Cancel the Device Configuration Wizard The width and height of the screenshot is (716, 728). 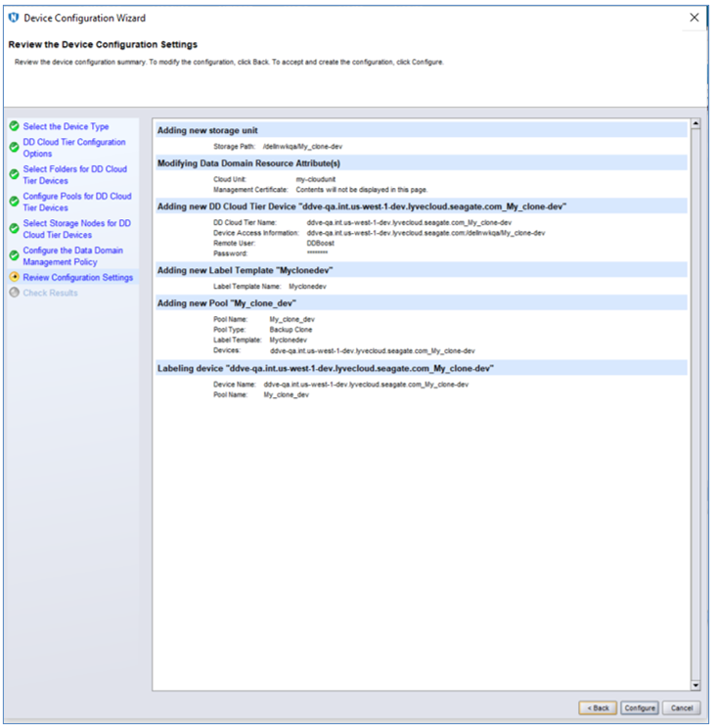coord(682,707)
